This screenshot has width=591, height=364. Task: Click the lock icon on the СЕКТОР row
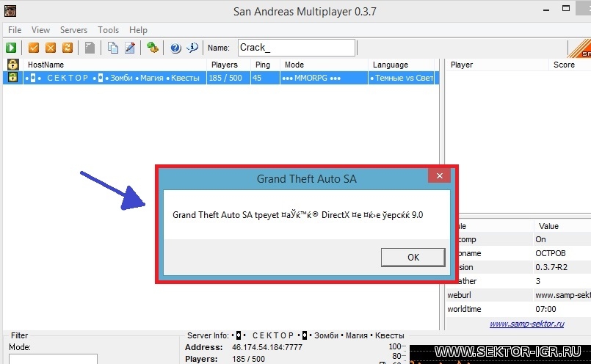click(12, 78)
